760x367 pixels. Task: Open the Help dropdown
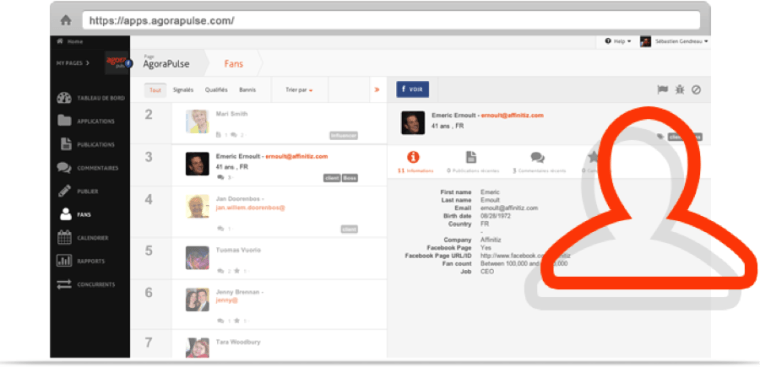coord(618,42)
